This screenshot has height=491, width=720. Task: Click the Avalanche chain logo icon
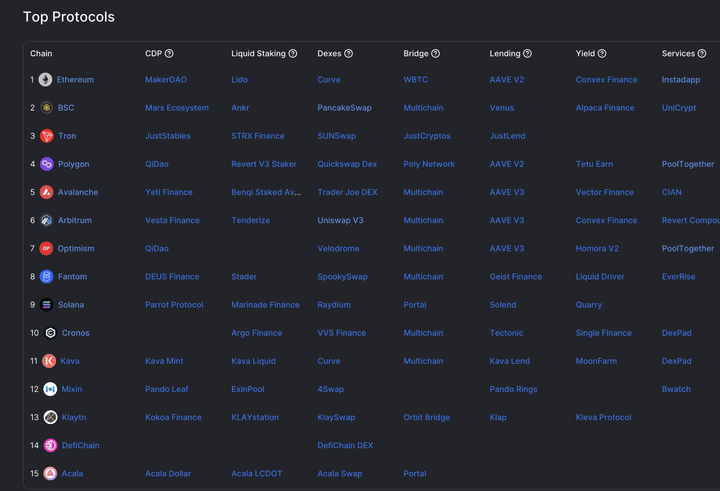(46, 192)
